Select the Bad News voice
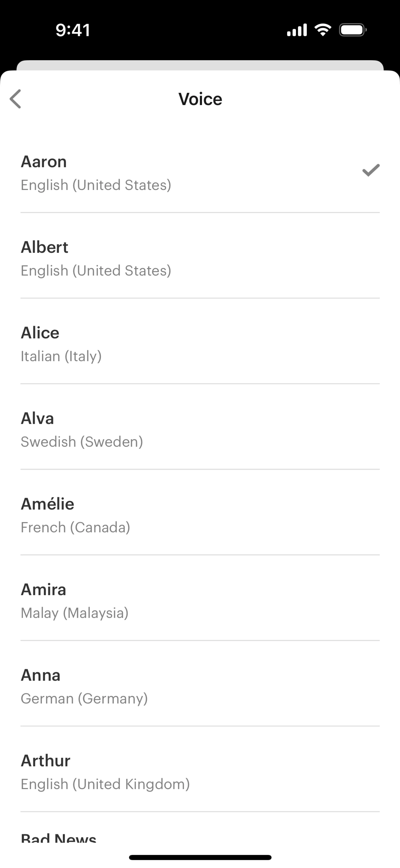 click(59, 837)
